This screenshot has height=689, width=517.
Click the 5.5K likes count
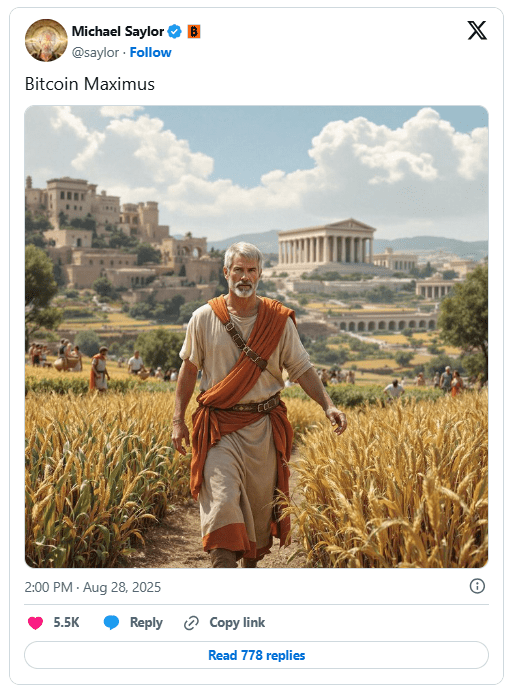click(x=66, y=623)
